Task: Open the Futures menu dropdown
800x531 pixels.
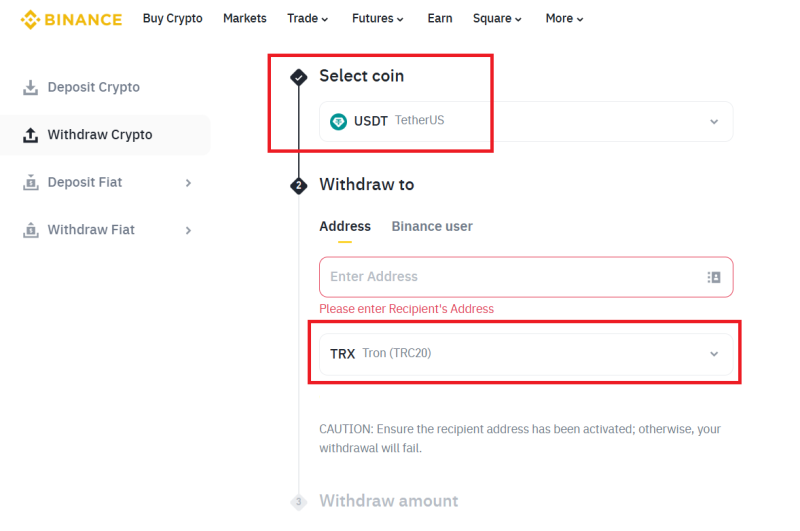Action: click(x=378, y=18)
